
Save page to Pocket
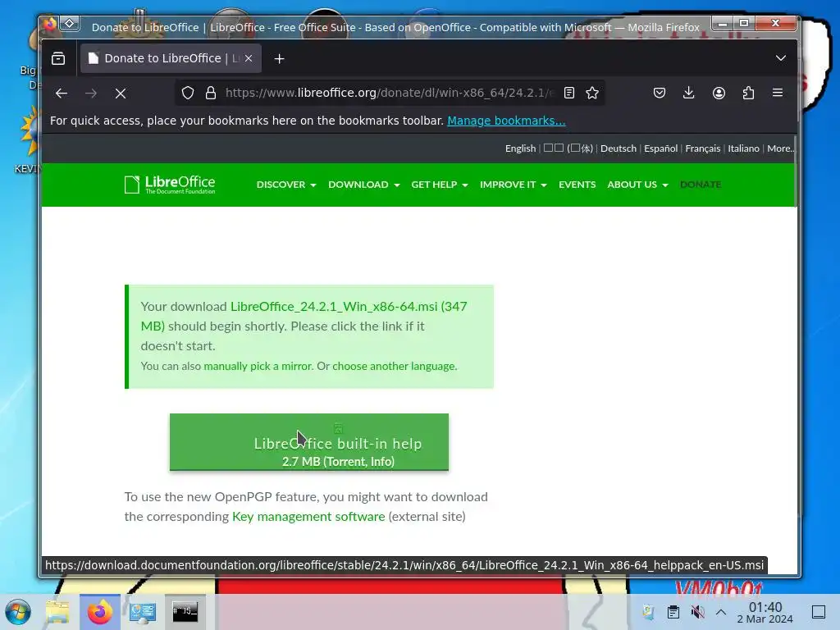tap(660, 93)
